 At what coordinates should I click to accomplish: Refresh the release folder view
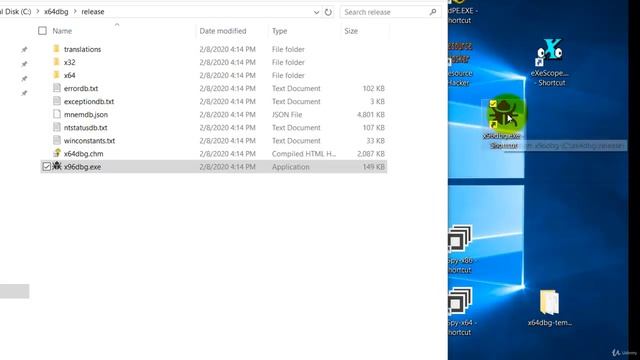(328, 12)
